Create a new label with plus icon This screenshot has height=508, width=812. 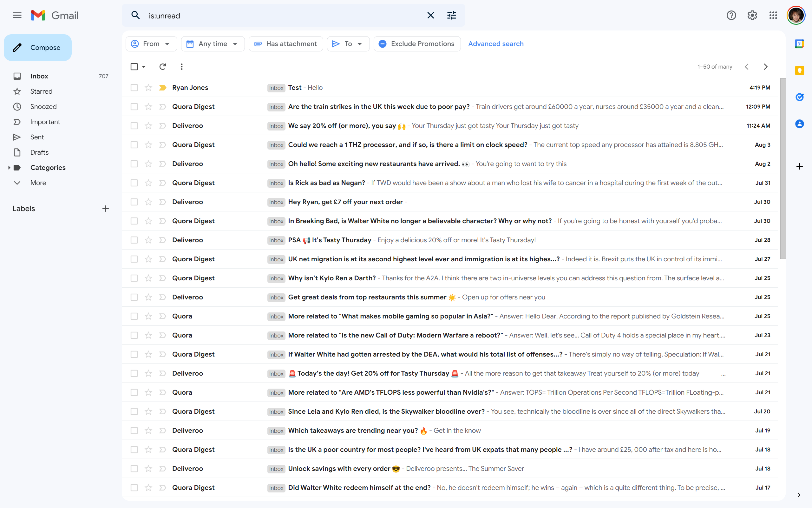(x=106, y=209)
